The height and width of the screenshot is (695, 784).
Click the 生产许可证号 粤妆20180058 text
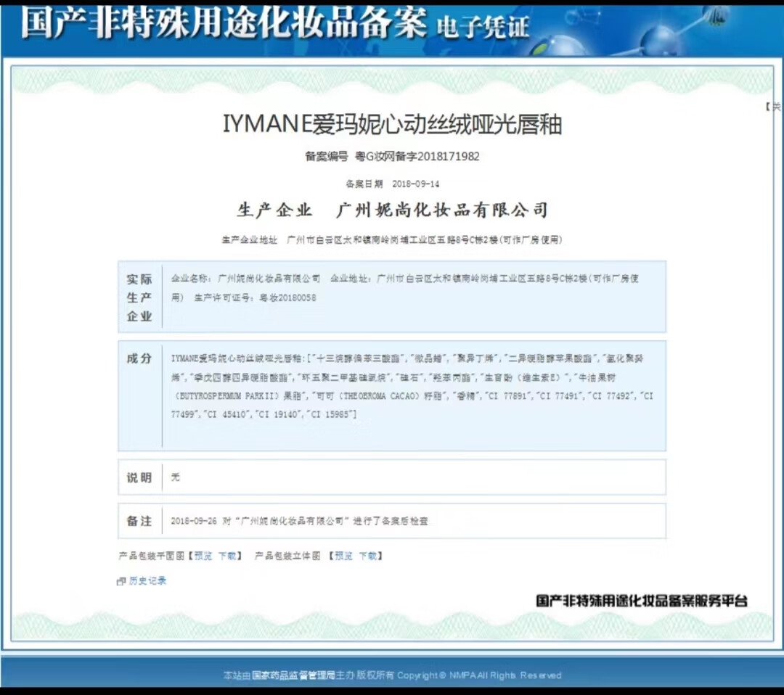pyautogui.click(x=255, y=297)
